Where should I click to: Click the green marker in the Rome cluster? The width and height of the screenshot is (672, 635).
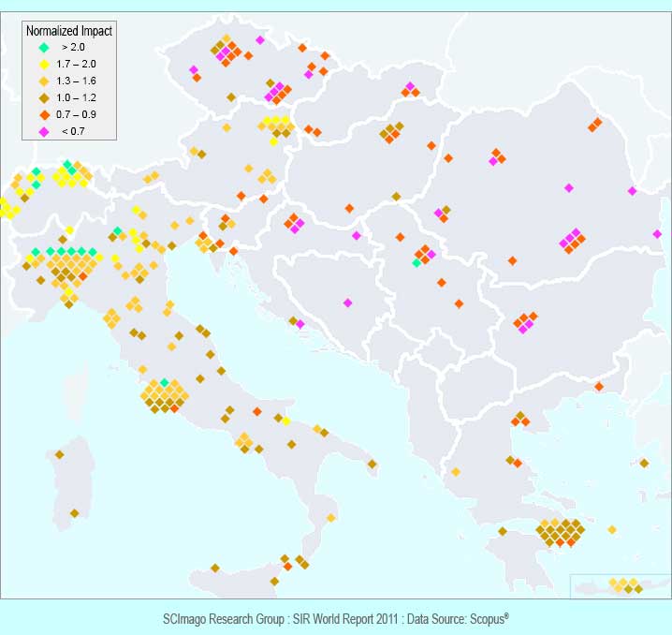point(164,382)
